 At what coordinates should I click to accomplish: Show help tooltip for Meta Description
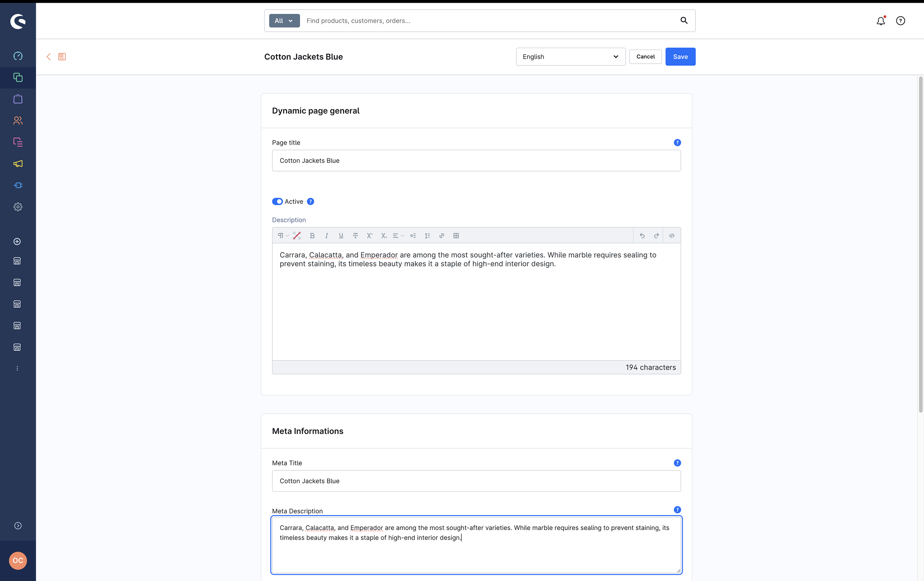pos(677,510)
